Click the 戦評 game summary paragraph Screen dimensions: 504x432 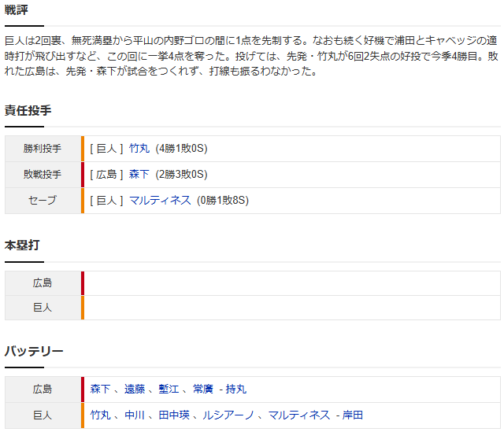251,56
